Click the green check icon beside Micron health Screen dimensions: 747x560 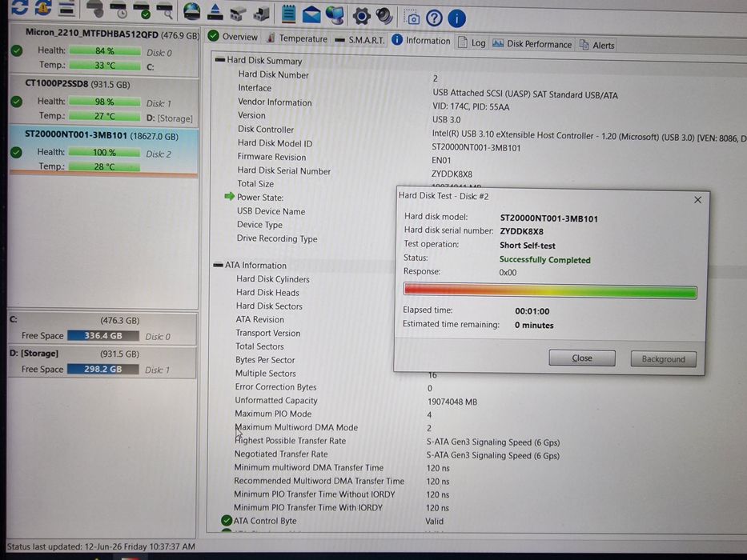17,50
